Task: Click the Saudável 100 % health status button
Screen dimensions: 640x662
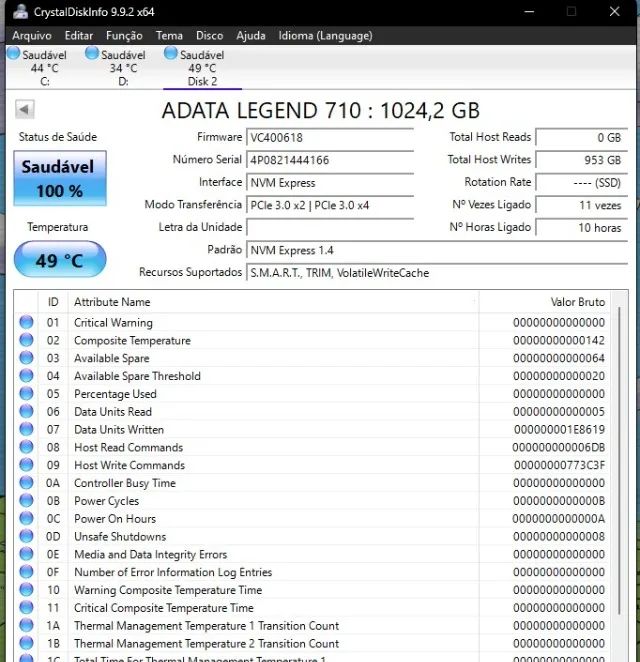Action: click(x=60, y=178)
